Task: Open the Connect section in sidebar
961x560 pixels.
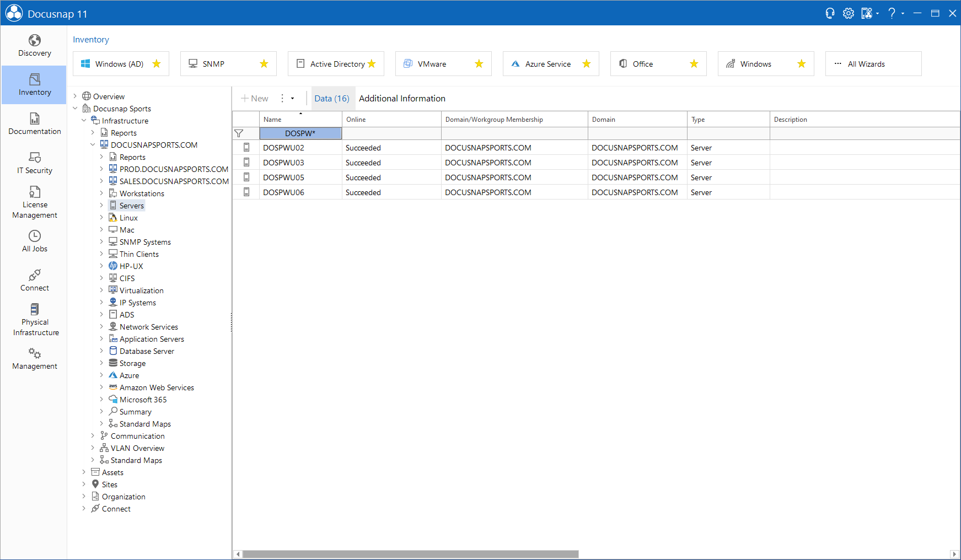Action: tap(34, 281)
